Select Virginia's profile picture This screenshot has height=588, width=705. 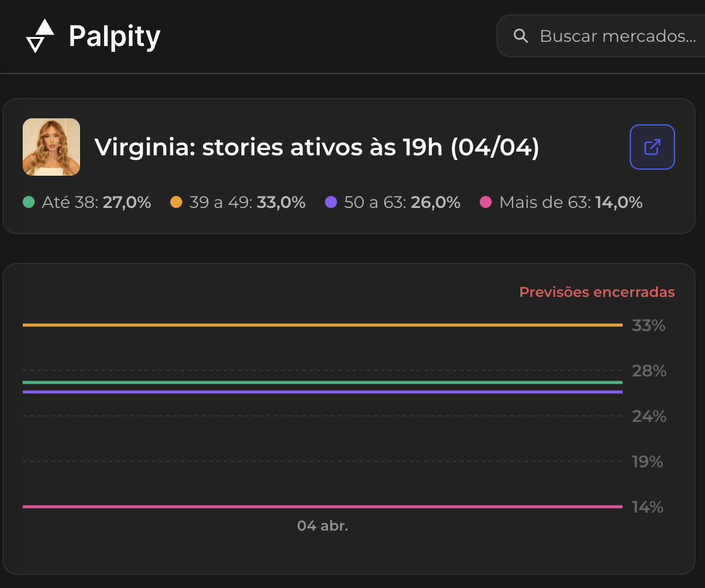tap(51, 146)
